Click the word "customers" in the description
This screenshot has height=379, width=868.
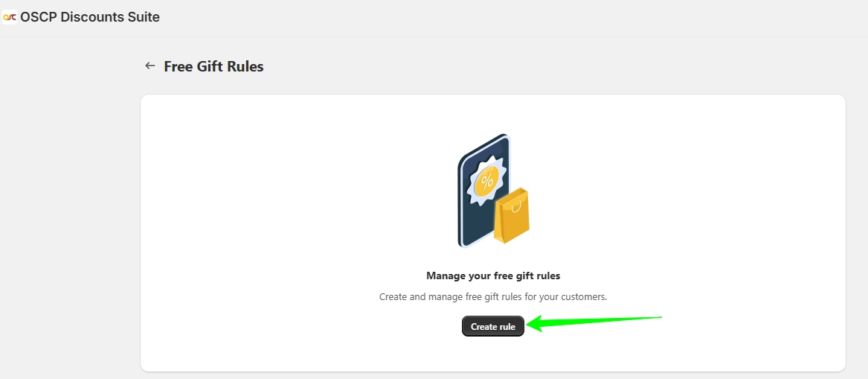(583, 296)
